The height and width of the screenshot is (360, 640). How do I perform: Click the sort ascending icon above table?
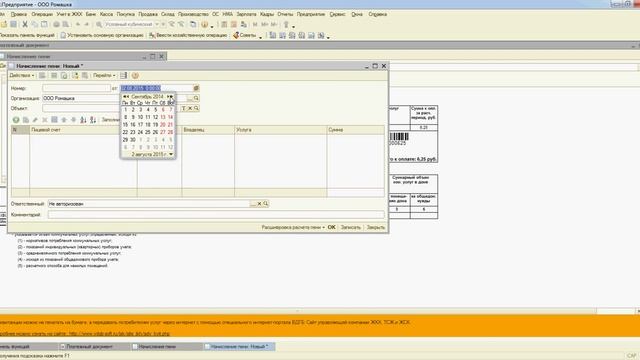click(83, 120)
